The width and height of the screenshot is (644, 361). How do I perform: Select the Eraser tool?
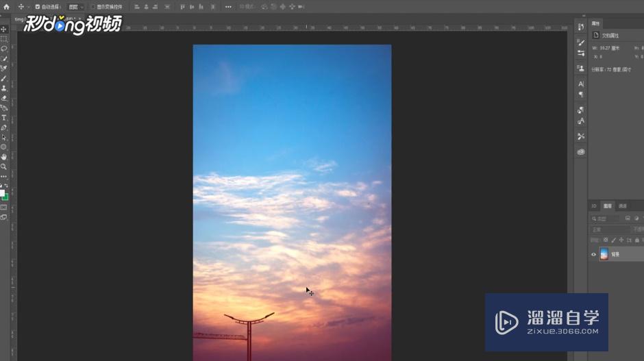pos(3,98)
